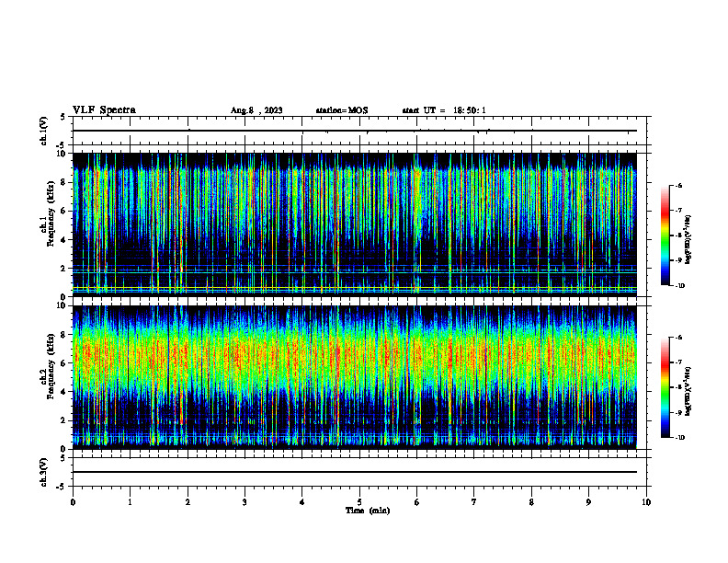Click the "-10" value on the ch.2 color bar

click(679, 437)
